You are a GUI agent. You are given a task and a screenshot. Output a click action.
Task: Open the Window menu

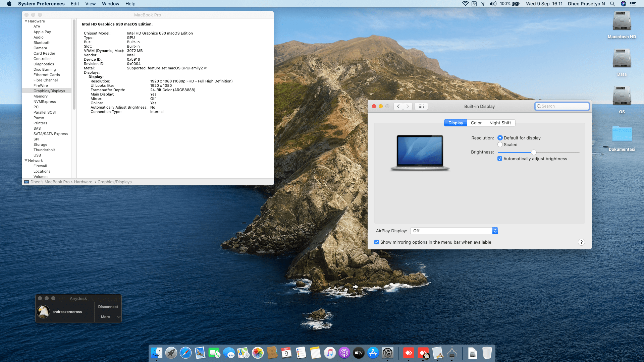click(110, 4)
